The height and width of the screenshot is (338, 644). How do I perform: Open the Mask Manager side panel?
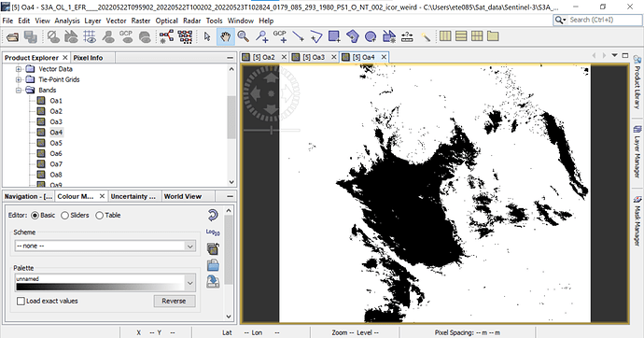(x=637, y=221)
